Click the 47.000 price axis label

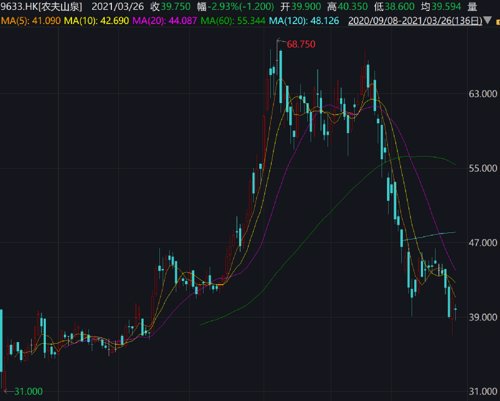(483, 242)
